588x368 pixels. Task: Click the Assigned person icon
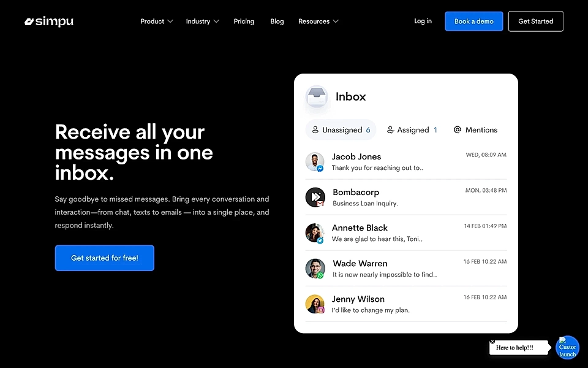pos(390,129)
